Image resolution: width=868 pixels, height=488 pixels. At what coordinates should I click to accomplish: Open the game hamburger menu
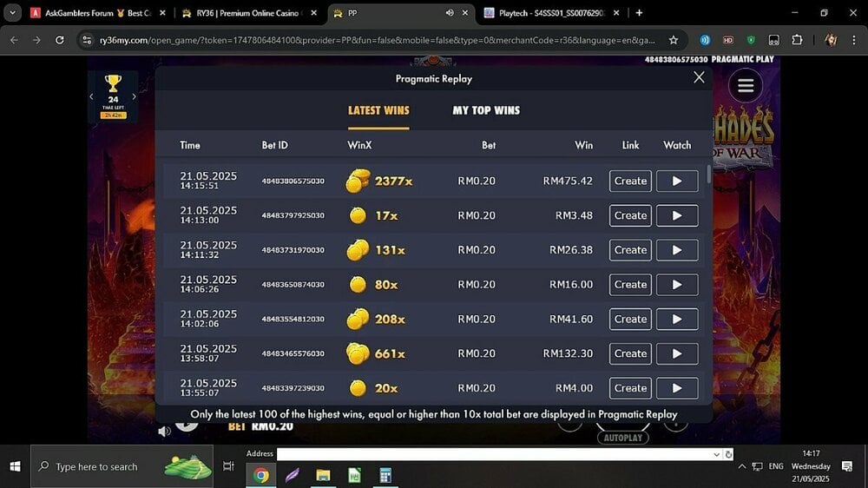[x=745, y=86]
